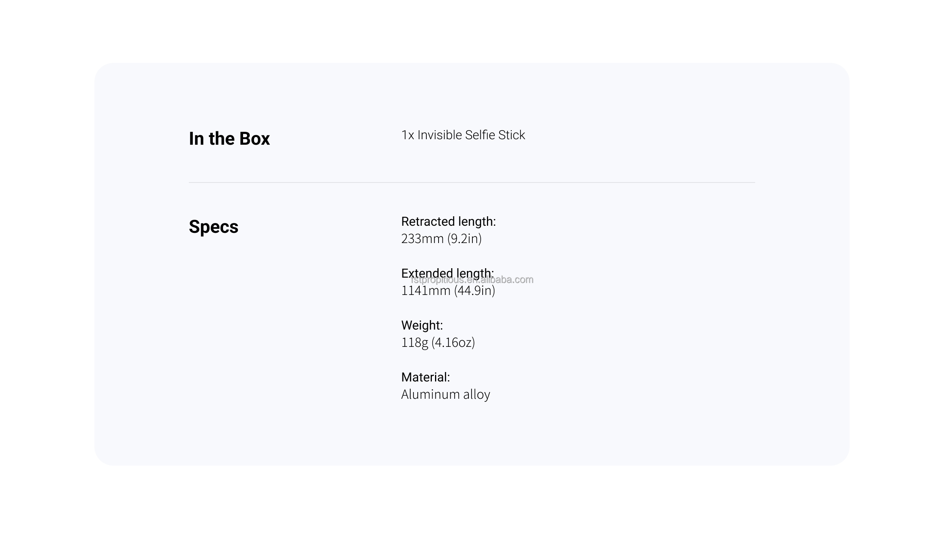
Task: Select the "Aluminum alloy" material text
Action: [445, 394]
